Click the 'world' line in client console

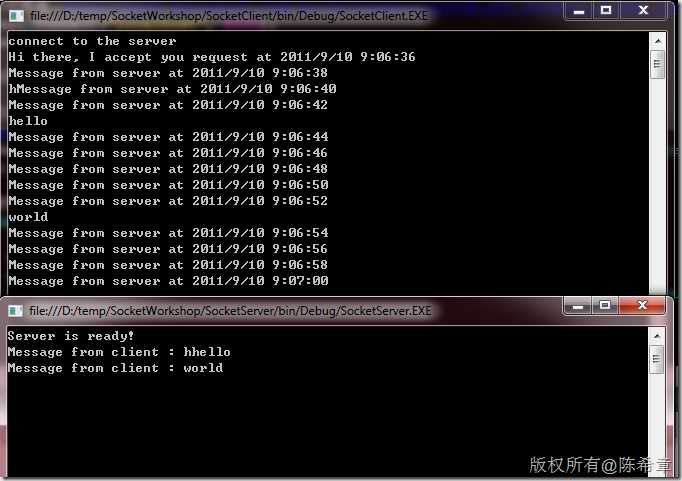coord(28,217)
